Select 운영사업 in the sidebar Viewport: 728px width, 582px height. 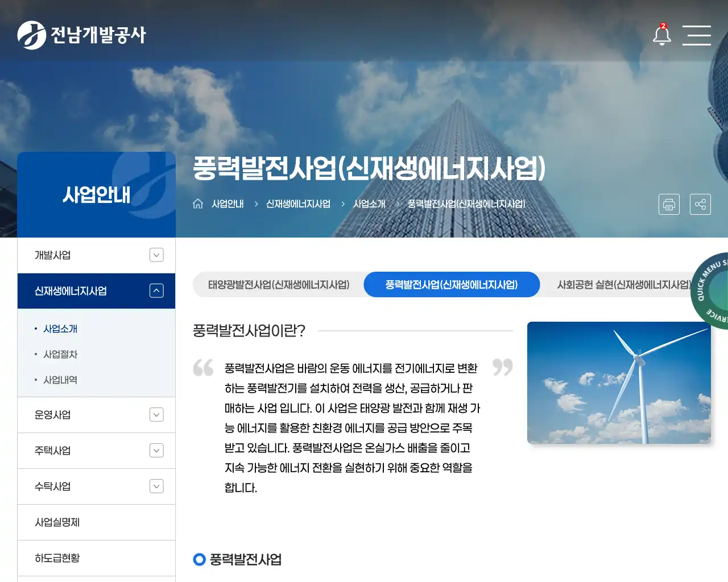(x=96, y=415)
